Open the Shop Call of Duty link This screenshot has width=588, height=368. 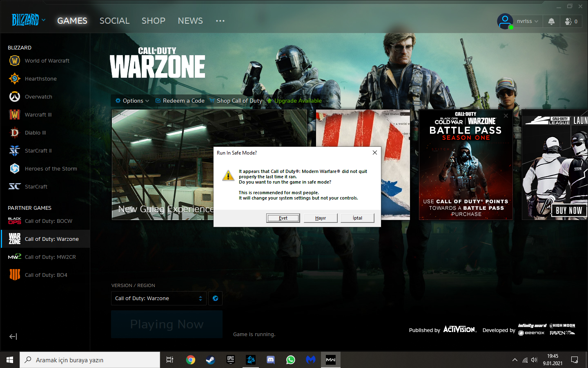(236, 101)
